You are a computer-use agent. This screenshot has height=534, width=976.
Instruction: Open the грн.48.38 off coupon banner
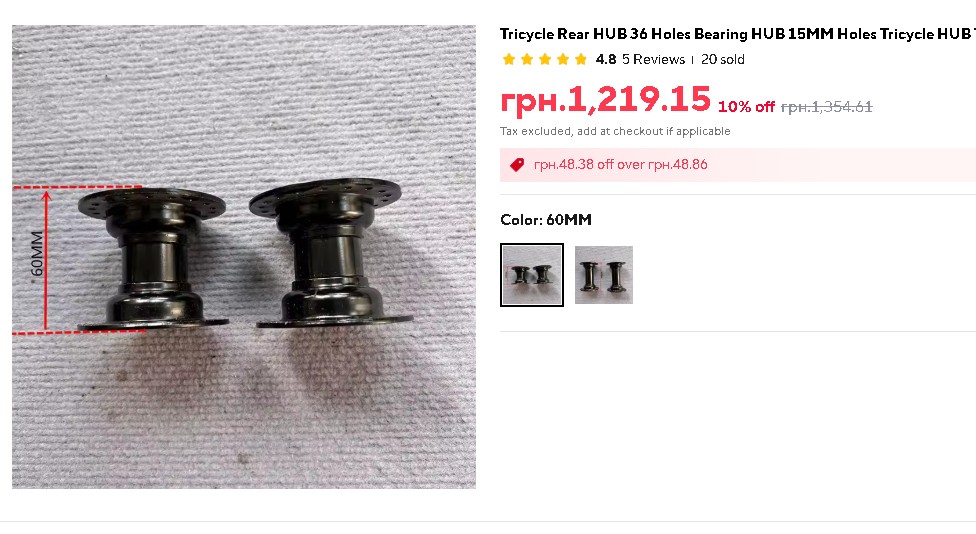[x=738, y=165]
